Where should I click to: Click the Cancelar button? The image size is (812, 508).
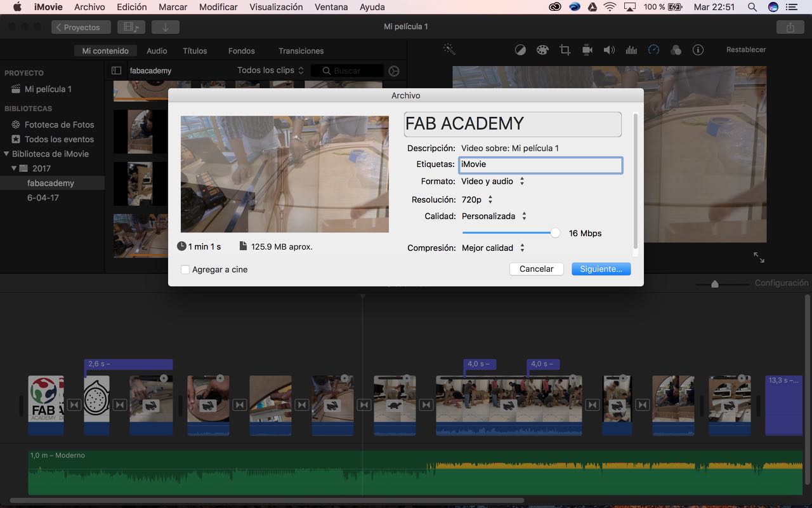[537, 269]
